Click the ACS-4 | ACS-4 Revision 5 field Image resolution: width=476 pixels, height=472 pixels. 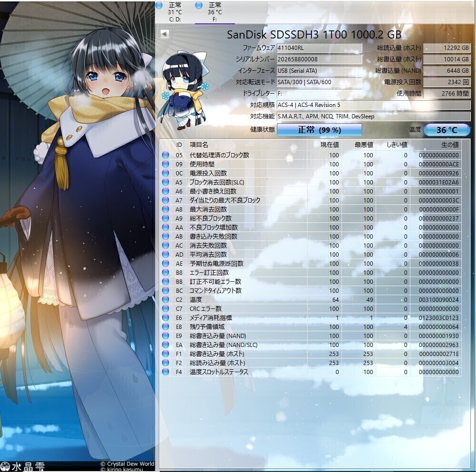point(373,105)
